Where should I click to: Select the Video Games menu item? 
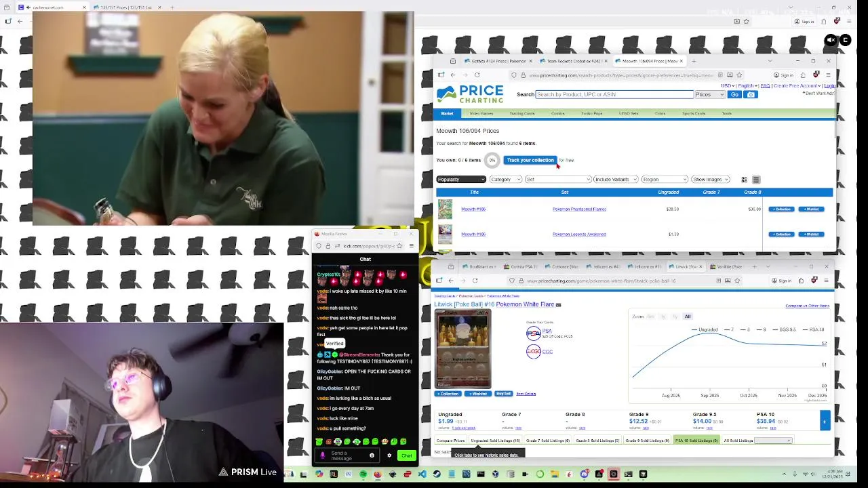[481, 114]
